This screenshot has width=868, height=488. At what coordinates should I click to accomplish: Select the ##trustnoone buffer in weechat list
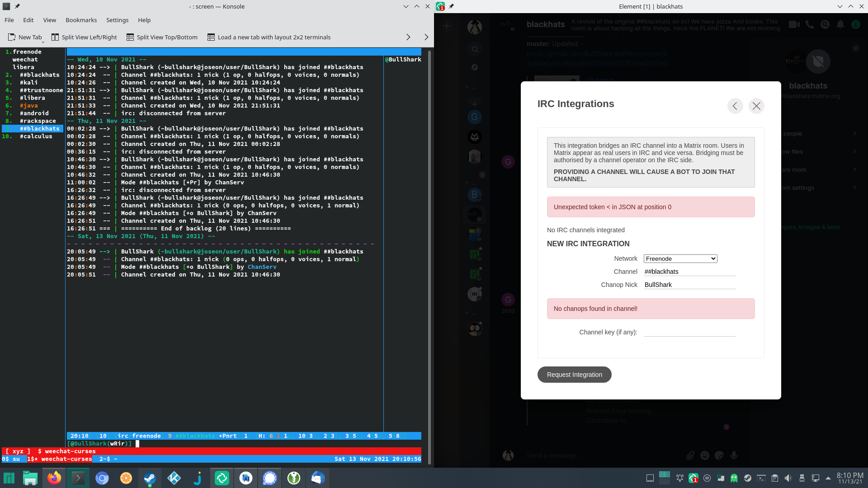point(41,90)
